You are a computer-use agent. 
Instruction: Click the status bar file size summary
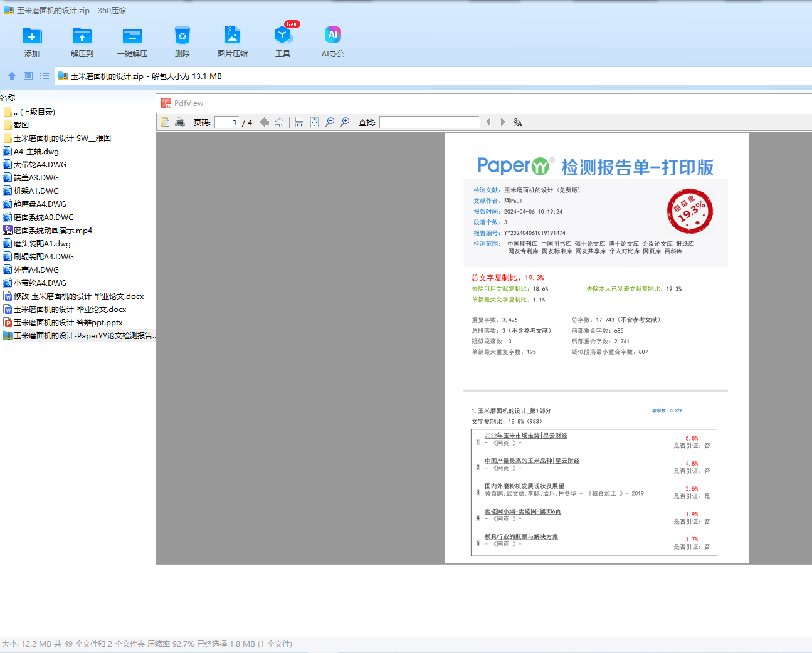pyautogui.click(x=147, y=644)
